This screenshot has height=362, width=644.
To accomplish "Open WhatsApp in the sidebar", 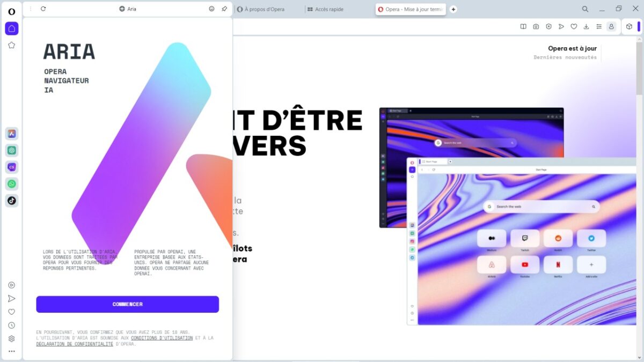I will click(x=12, y=184).
